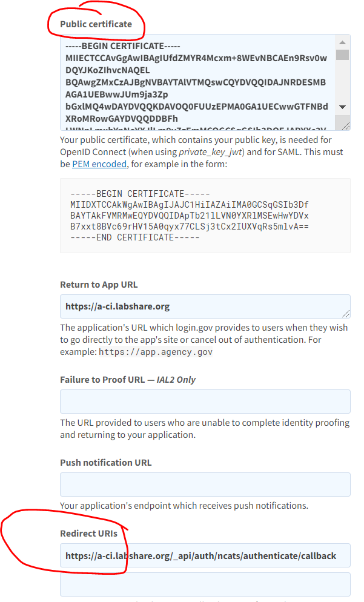Click the Redirect URIs label
Screen dimensions: 364x602
tap(88, 534)
